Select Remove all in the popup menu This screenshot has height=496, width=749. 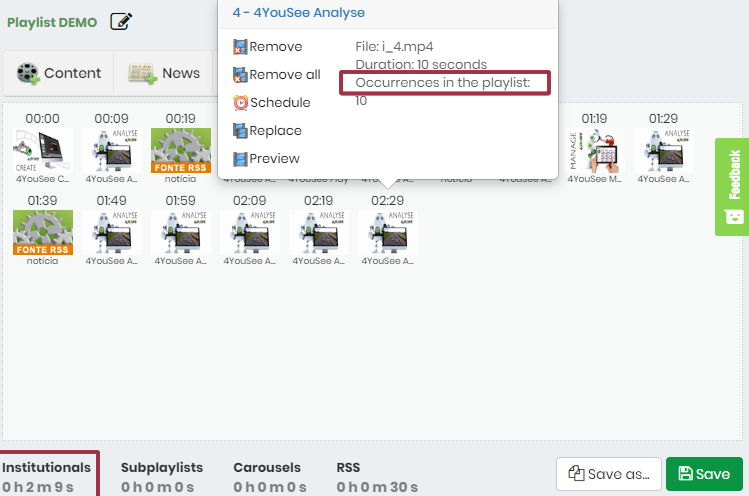point(277,75)
